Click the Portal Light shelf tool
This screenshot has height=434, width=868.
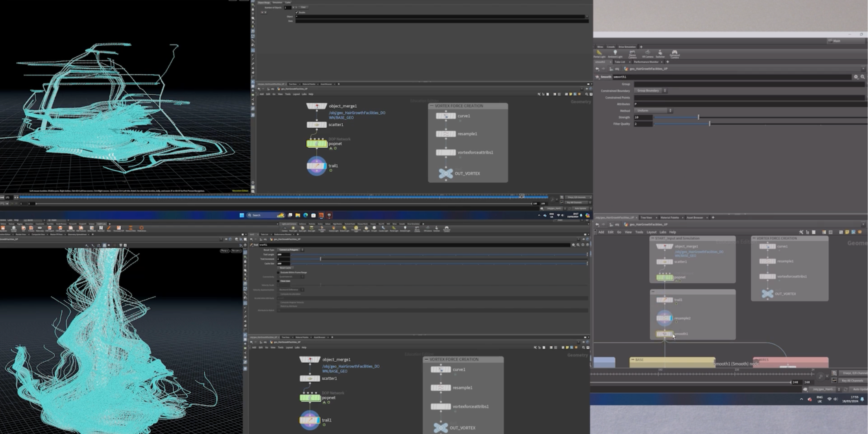pos(599,53)
